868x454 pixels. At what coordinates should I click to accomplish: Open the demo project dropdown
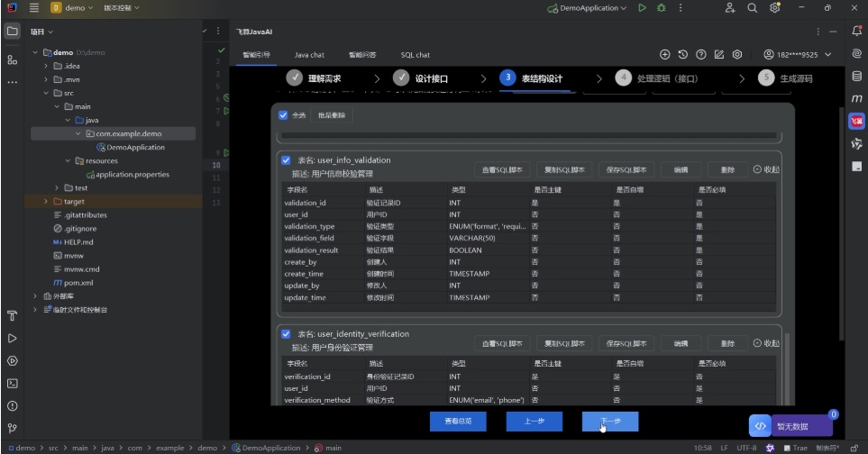pyautogui.click(x=72, y=8)
